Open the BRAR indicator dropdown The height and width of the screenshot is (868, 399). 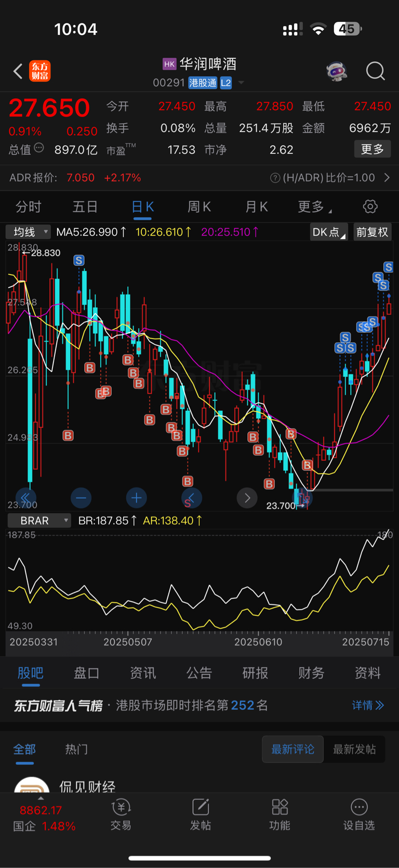click(x=39, y=521)
